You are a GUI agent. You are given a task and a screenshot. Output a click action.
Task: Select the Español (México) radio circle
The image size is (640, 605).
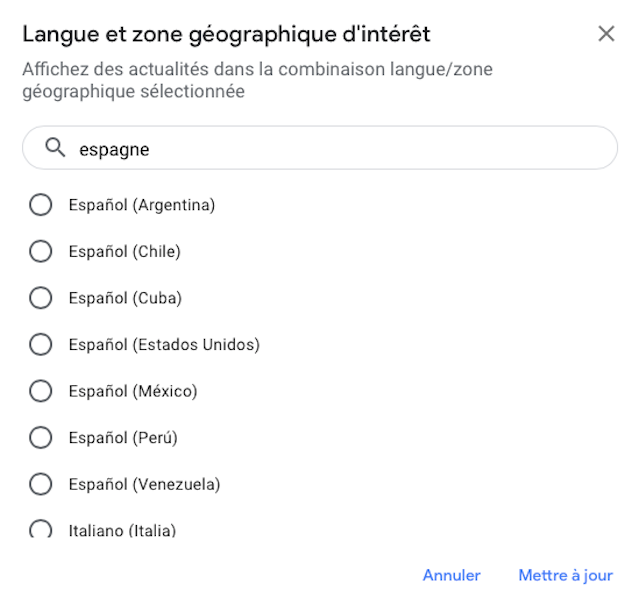41,391
